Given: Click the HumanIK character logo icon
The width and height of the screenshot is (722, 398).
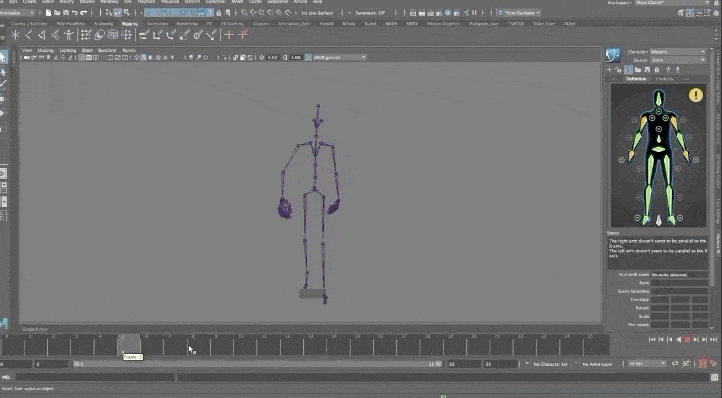Looking at the screenshot, I should (612, 56).
